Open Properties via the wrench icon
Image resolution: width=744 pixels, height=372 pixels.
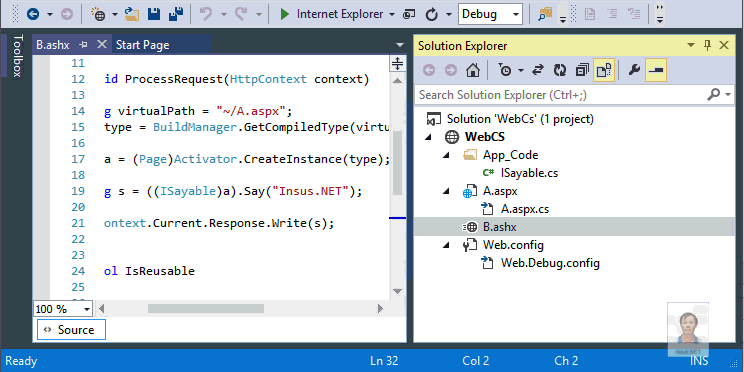pyautogui.click(x=634, y=71)
